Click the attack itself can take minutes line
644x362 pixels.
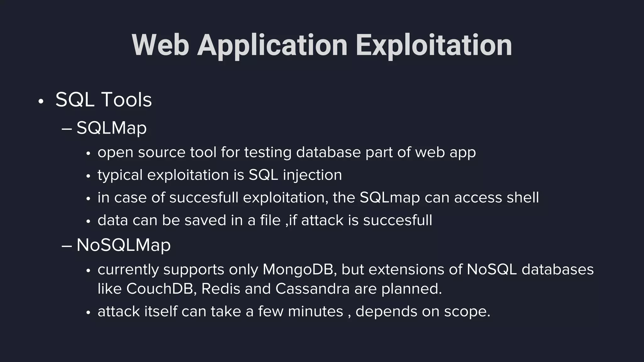(294, 312)
